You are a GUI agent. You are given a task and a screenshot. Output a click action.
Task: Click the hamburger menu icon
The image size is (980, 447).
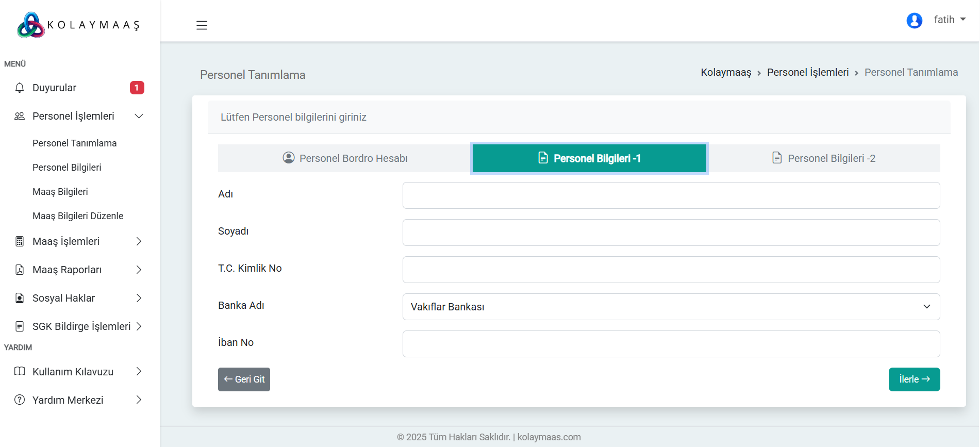(x=202, y=25)
